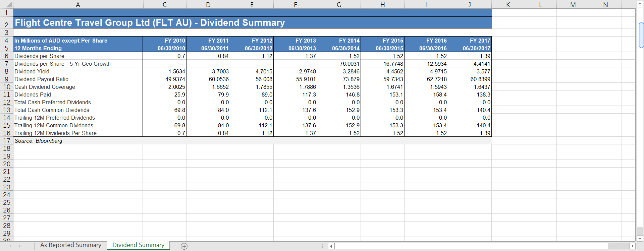Viewport: 644px width, 251px height.
Task: Click the tab bar split handle dots
Action: pos(322,246)
